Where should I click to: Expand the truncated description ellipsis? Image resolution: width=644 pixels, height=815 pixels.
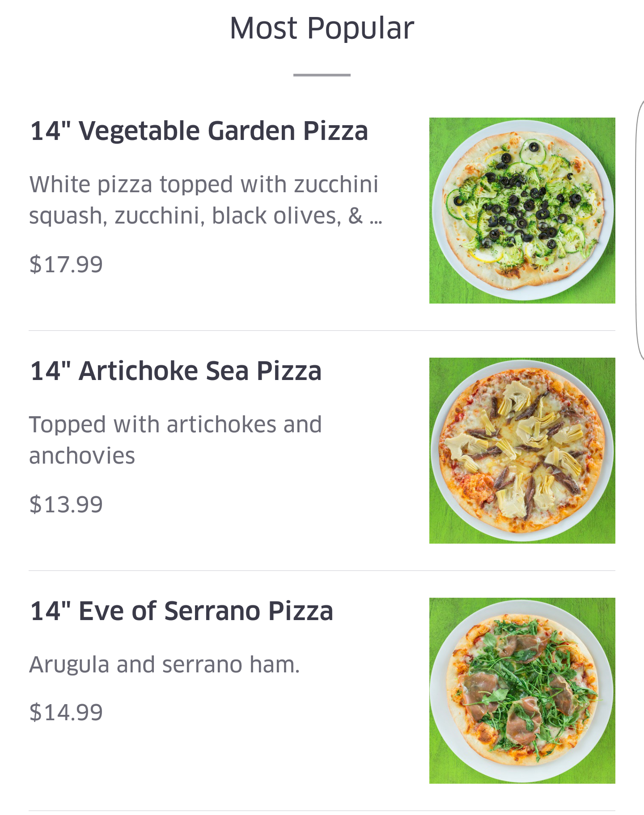point(376,217)
